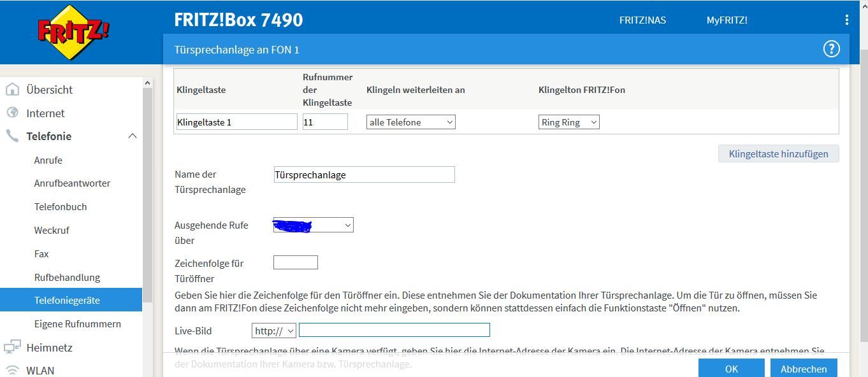Click the FRITZ! logo

coord(73,32)
